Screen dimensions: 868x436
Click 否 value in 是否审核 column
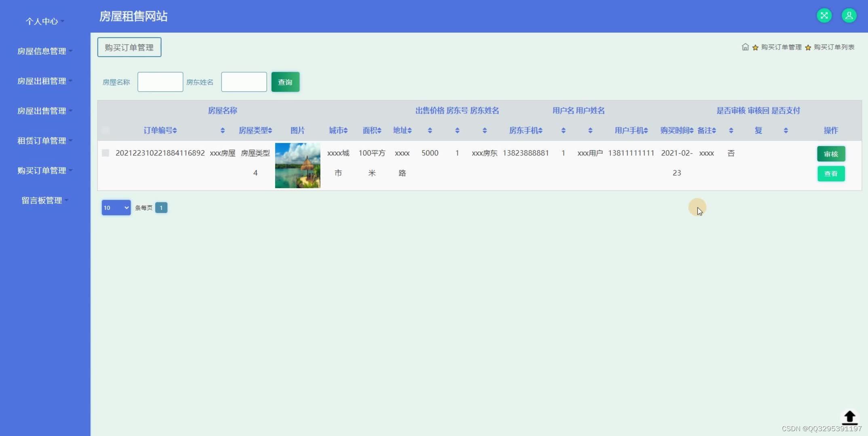pyautogui.click(x=731, y=153)
